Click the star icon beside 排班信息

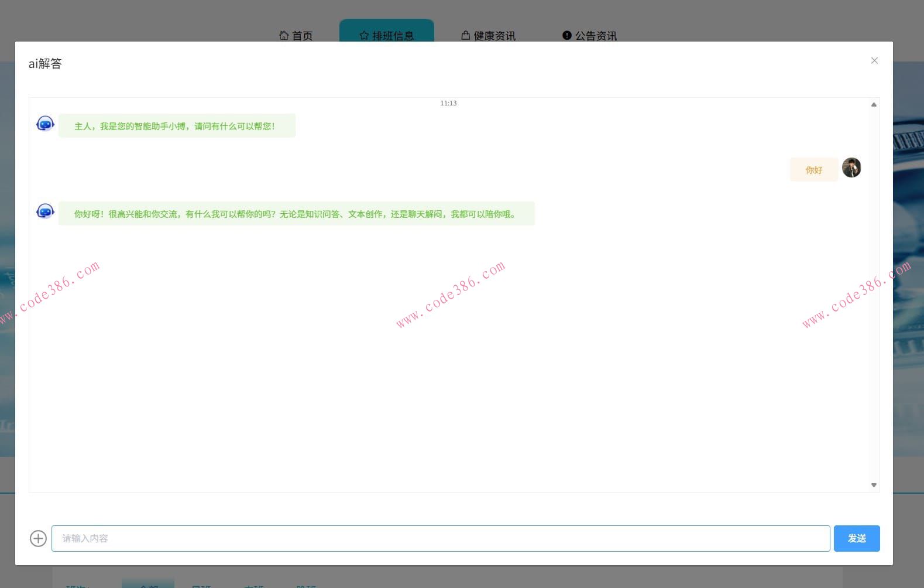pyautogui.click(x=364, y=36)
